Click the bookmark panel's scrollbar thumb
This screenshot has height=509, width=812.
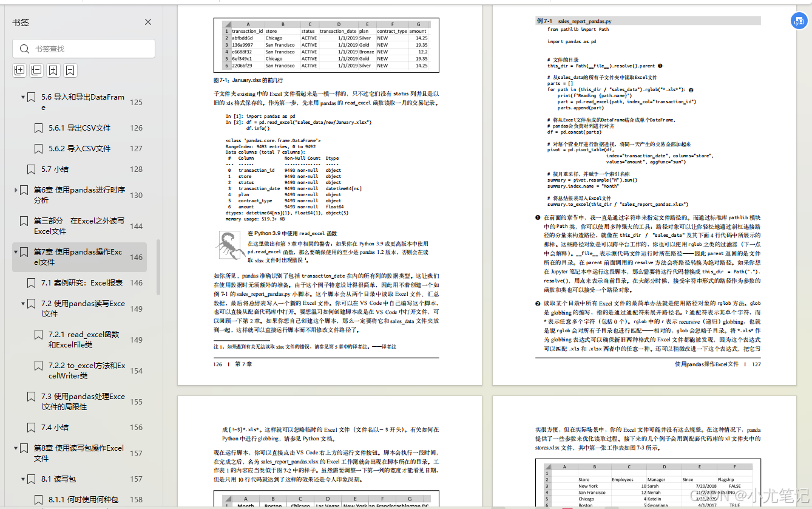(x=158, y=268)
